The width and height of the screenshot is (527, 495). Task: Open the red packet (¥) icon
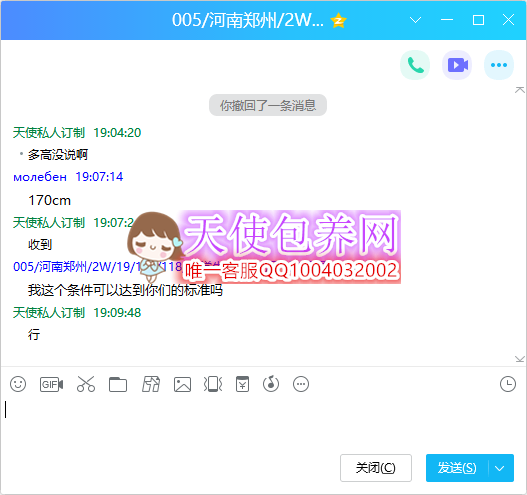coord(242,384)
